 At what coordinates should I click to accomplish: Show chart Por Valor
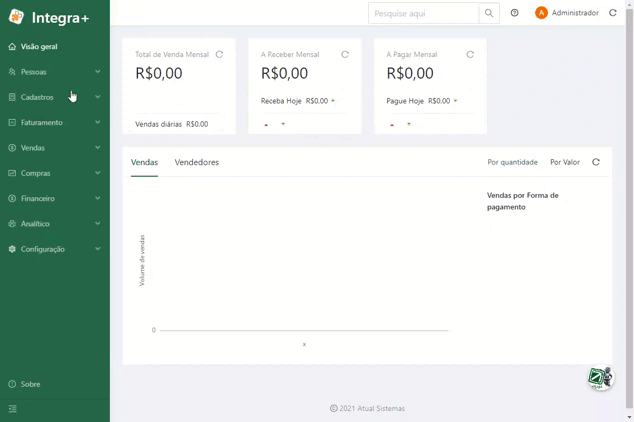pyautogui.click(x=565, y=162)
